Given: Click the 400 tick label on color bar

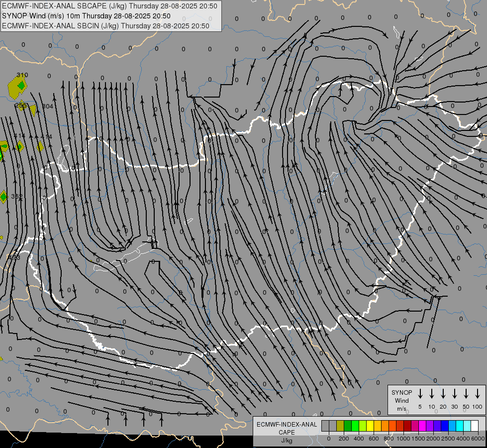Looking at the screenshot, I should [359, 439].
